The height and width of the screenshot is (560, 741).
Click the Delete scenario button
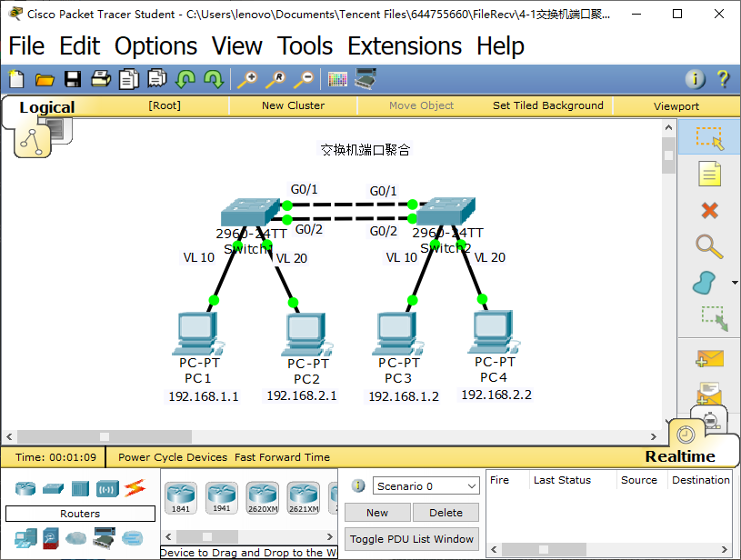pos(446,513)
